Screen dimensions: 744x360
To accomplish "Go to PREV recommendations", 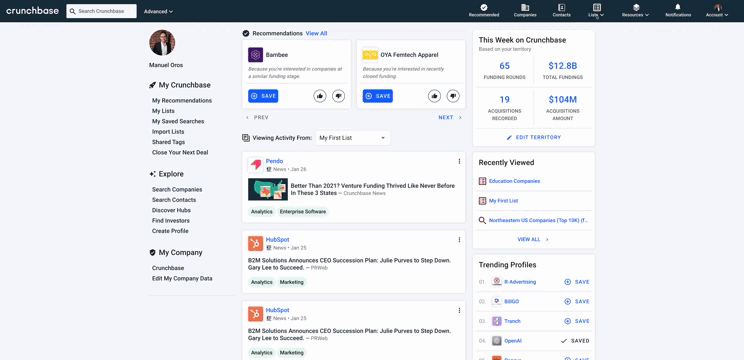I will click(257, 118).
